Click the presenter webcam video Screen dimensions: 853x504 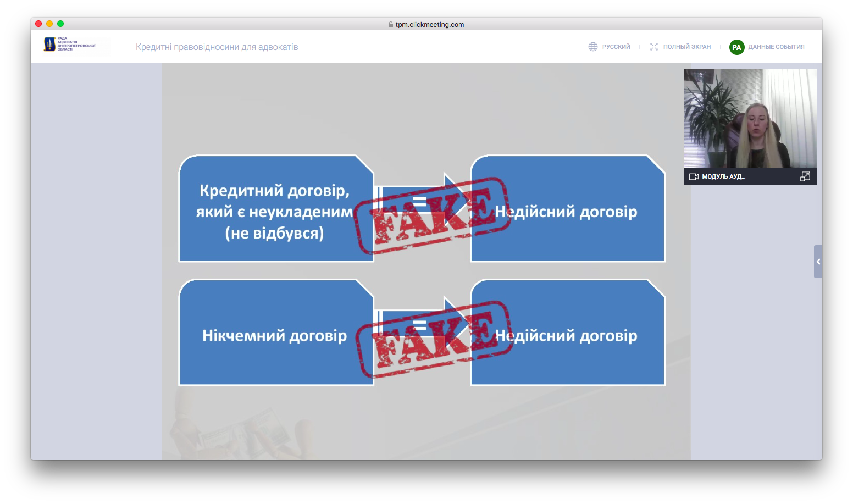click(750, 118)
